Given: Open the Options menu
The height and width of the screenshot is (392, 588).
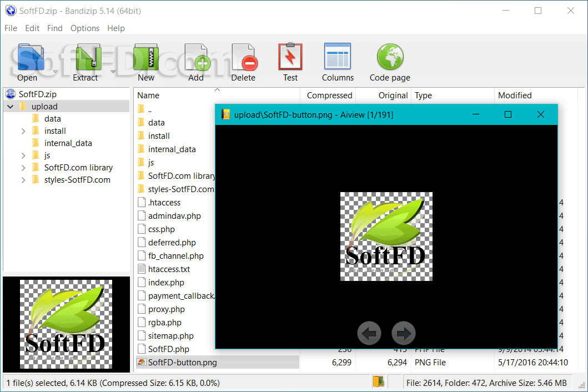Looking at the screenshot, I should pyautogui.click(x=85, y=28).
